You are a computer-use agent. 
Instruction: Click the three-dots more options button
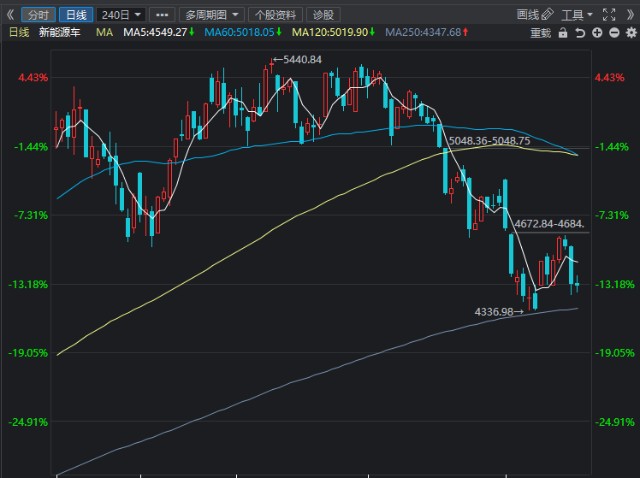coord(163,15)
